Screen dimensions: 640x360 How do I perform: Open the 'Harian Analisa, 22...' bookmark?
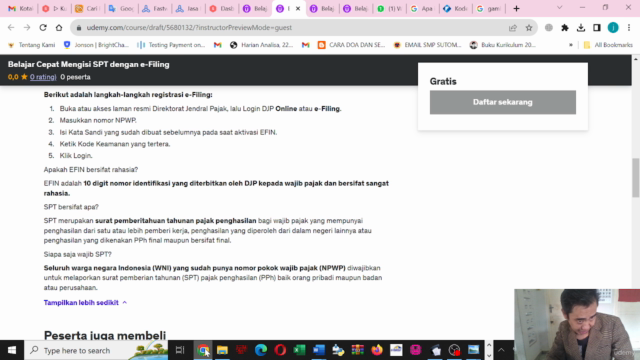[262, 45]
